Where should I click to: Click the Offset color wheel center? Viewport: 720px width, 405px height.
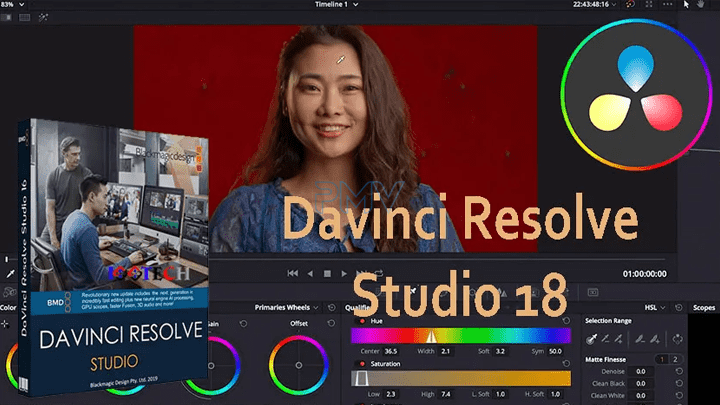pos(298,366)
